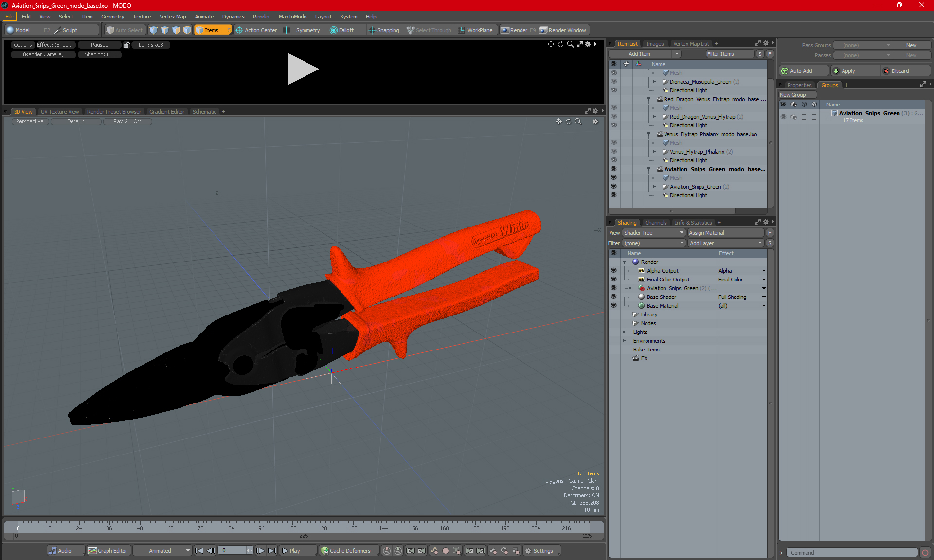Toggle visibility of Venus_Flytrap_Phalanx item
The image size is (934, 560).
[613, 152]
